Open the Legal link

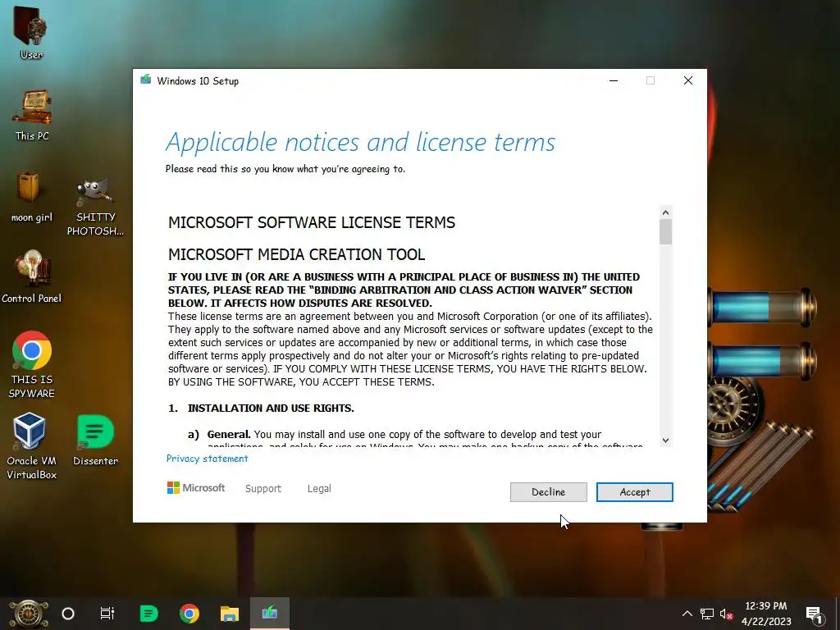click(x=319, y=489)
